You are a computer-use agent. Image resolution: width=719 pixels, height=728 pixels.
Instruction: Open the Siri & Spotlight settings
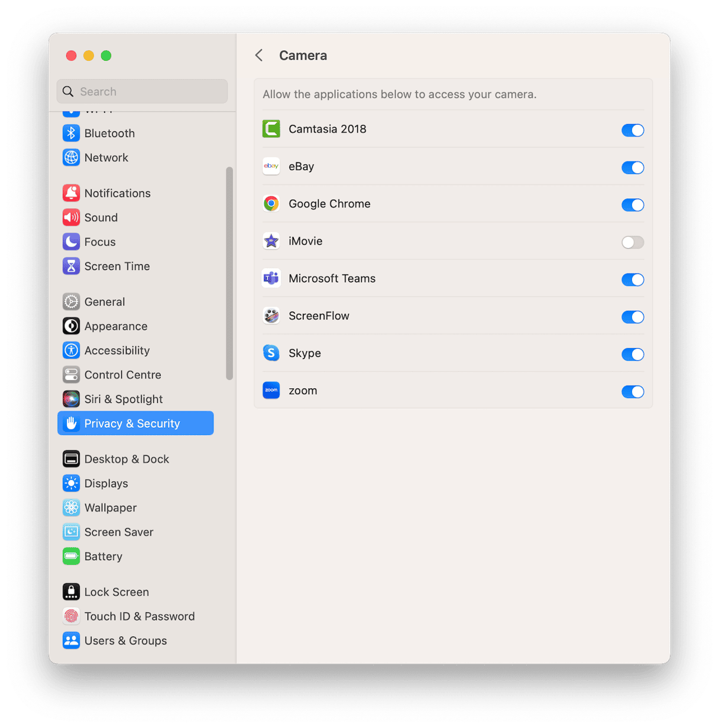123,399
